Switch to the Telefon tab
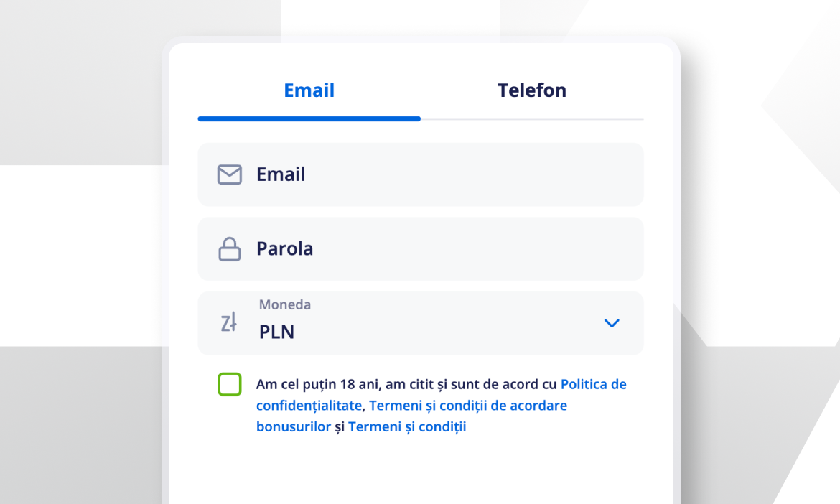 (x=532, y=90)
